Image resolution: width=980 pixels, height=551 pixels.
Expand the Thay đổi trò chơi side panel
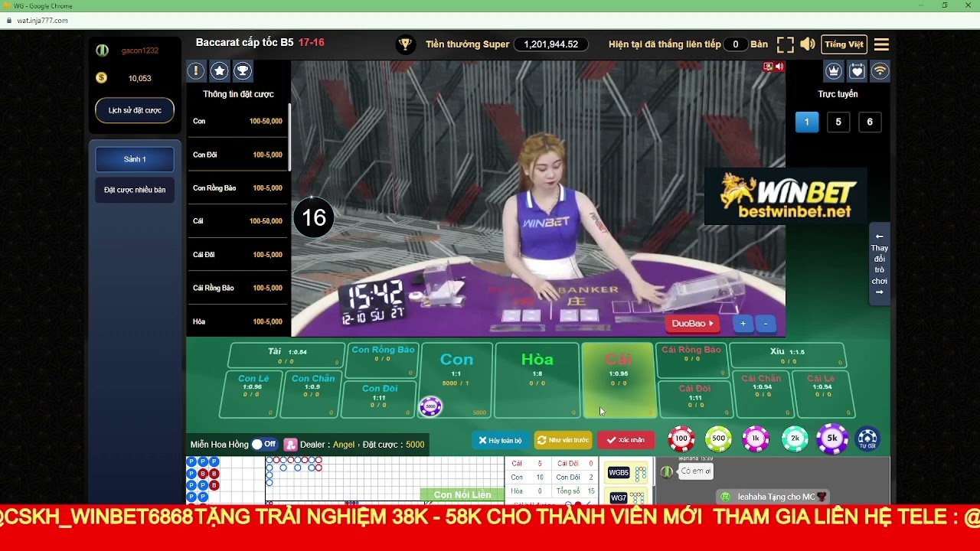pos(879,264)
